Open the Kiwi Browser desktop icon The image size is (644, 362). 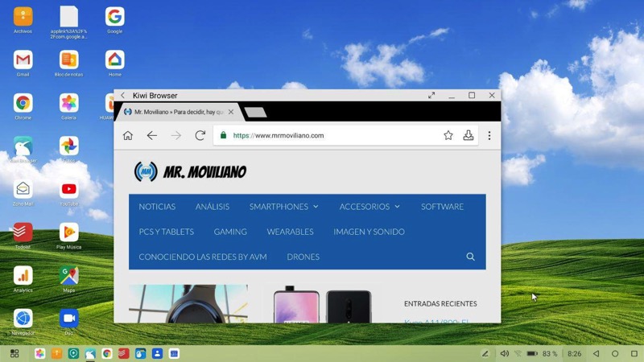(23, 146)
